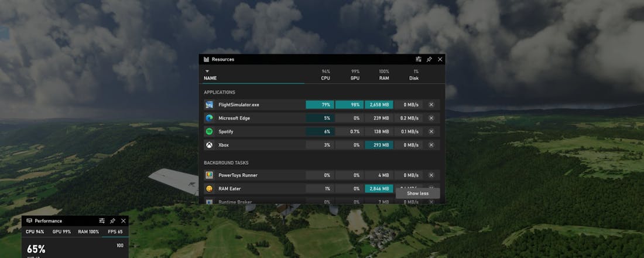Click the Spotify app icon
Screen dimensions: 644x258
coord(209,131)
